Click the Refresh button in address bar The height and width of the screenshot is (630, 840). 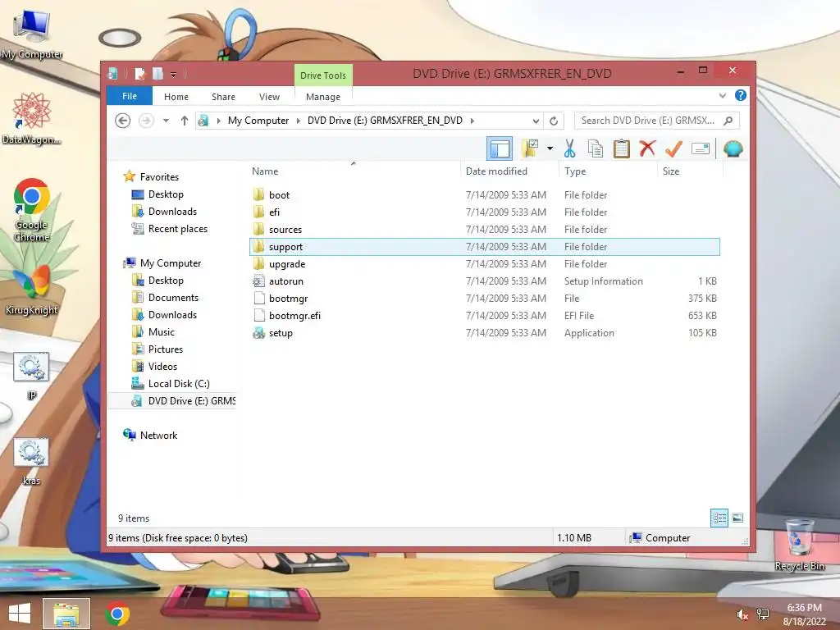coord(554,121)
